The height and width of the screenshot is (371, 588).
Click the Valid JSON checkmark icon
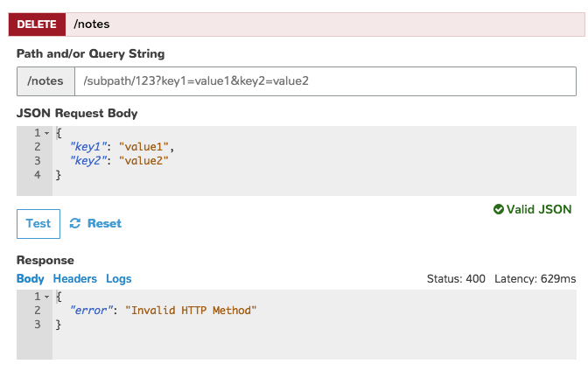tap(498, 209)
